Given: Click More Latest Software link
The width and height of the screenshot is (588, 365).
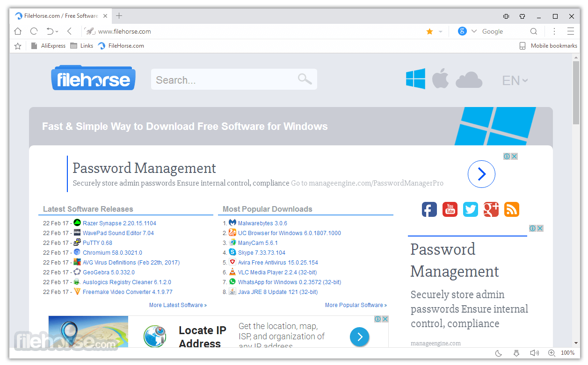Looking at the screenshot, I should pos(178,305).
